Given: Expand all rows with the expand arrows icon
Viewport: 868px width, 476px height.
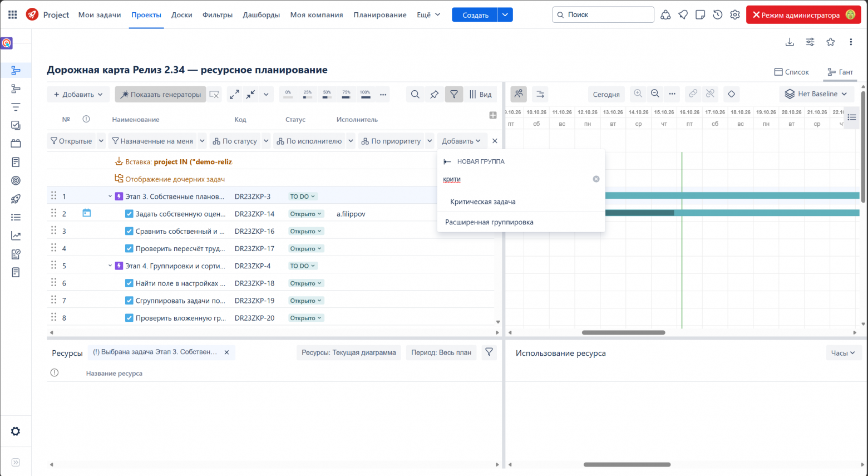Looking at the screenshot, I should click(235, 95).
